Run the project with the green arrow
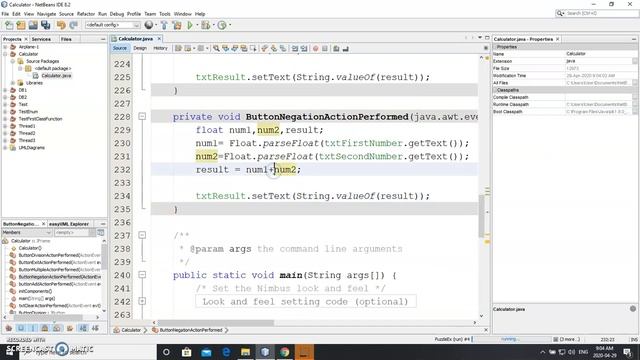The image size is (640, 360). point(190,25)
